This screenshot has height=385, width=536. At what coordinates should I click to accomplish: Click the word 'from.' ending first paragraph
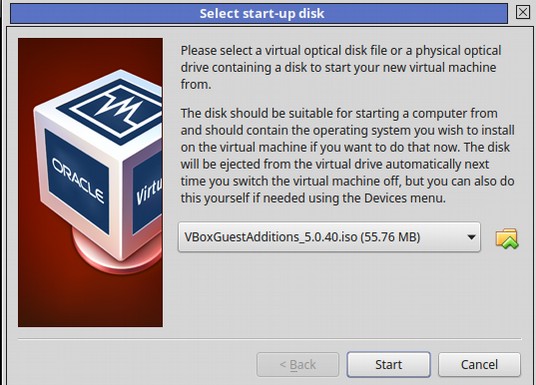tap(196, 84)
